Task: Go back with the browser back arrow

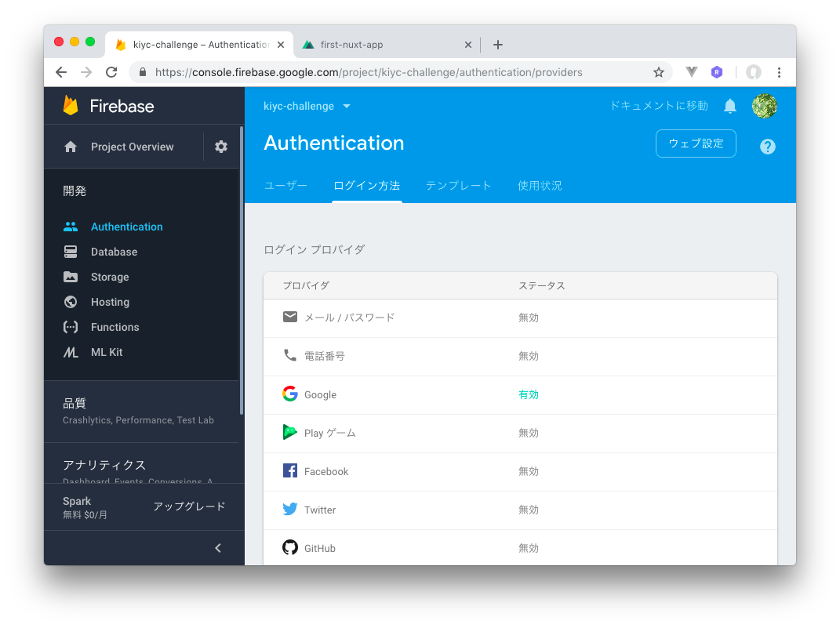Action: [x=61, y=72]
